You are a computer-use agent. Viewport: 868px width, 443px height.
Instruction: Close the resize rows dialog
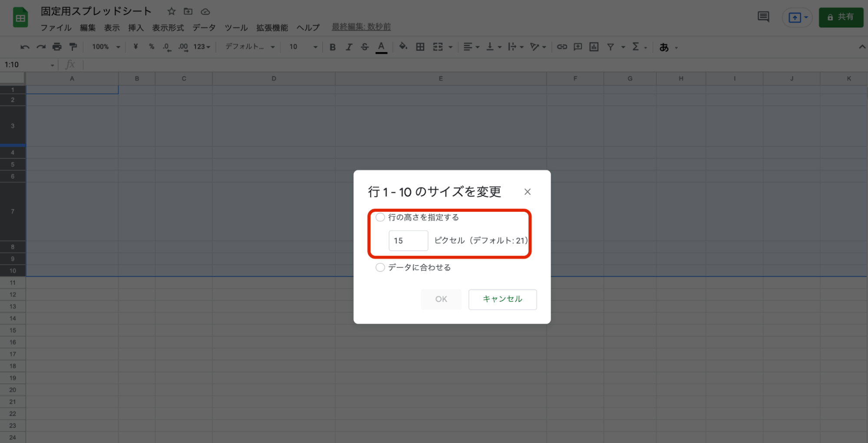(528, 192)
